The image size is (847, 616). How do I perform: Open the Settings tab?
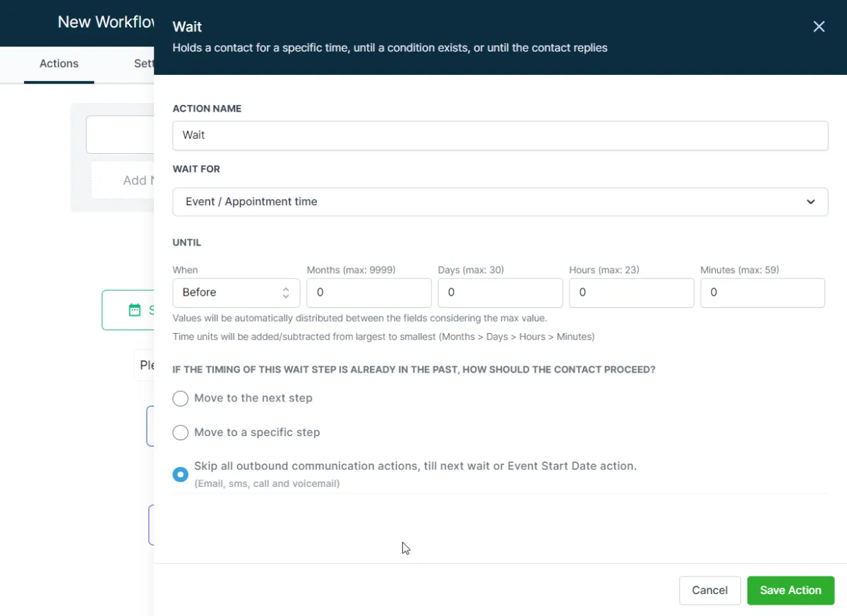pyautogui.click(x=144, y=64)
